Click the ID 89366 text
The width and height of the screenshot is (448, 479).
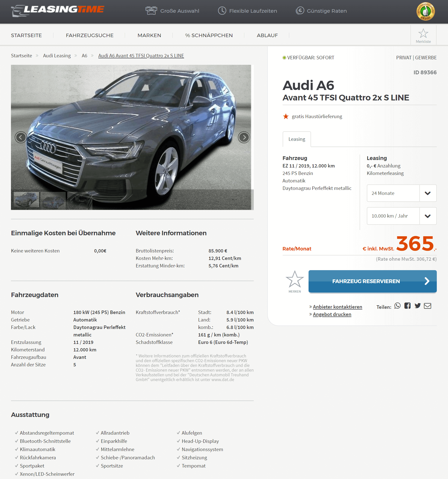pyautogui.click(x=425, y=72)
